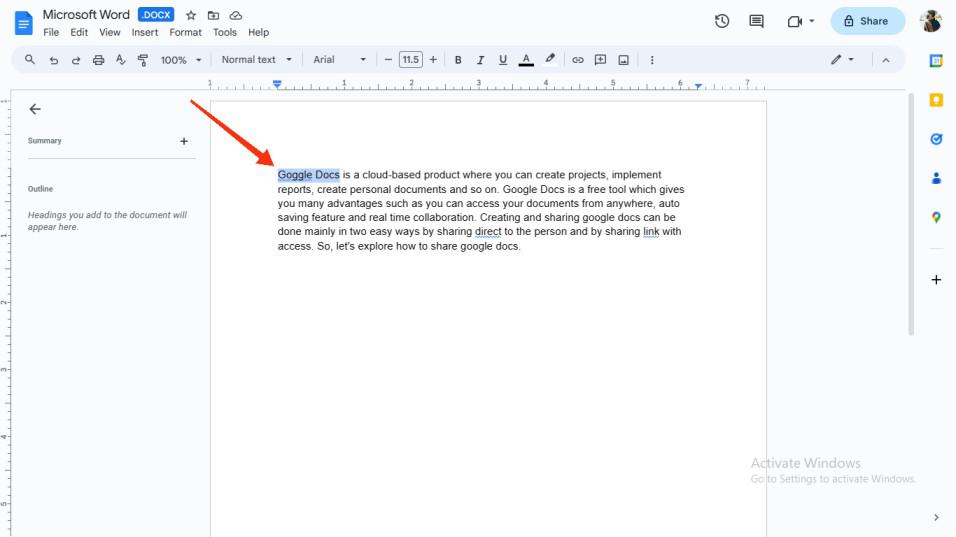The image size is (956, 537).
Task: Collapse the menus with the up chevron
Action: [x=886, y=60]
